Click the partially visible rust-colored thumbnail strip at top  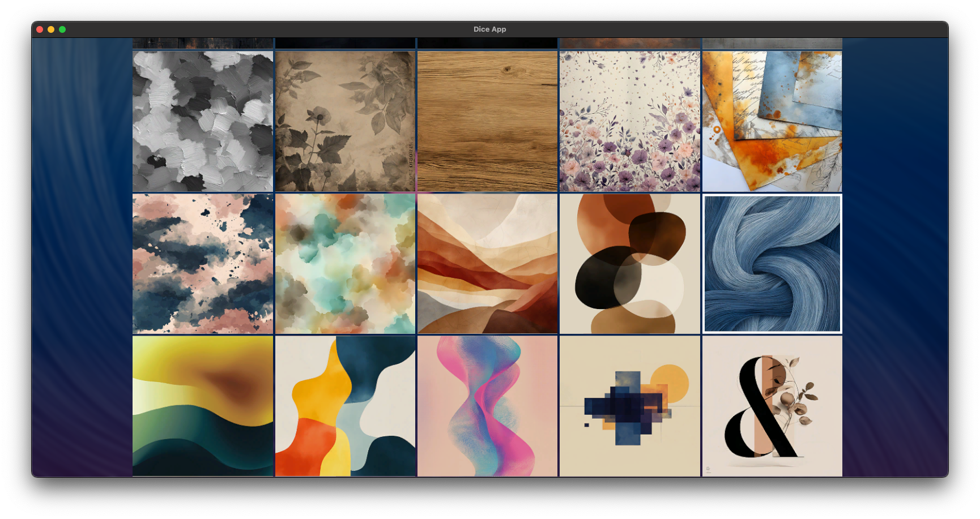coord(629,44)
